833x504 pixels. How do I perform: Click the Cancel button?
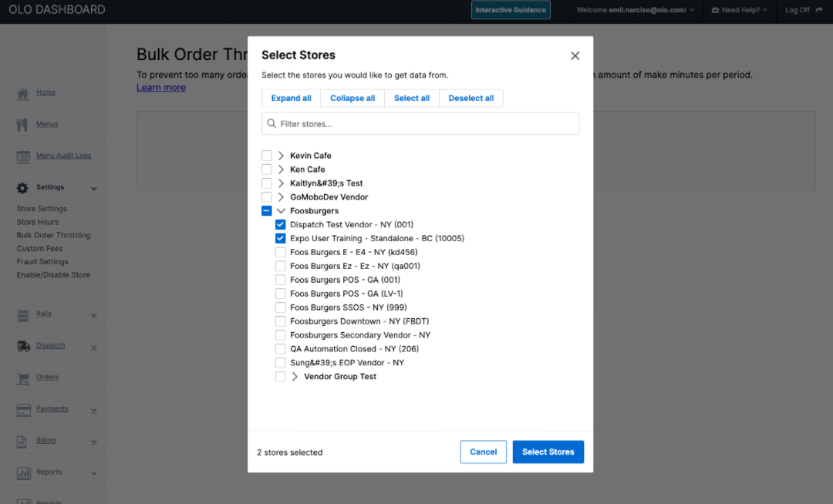point(484,452)
